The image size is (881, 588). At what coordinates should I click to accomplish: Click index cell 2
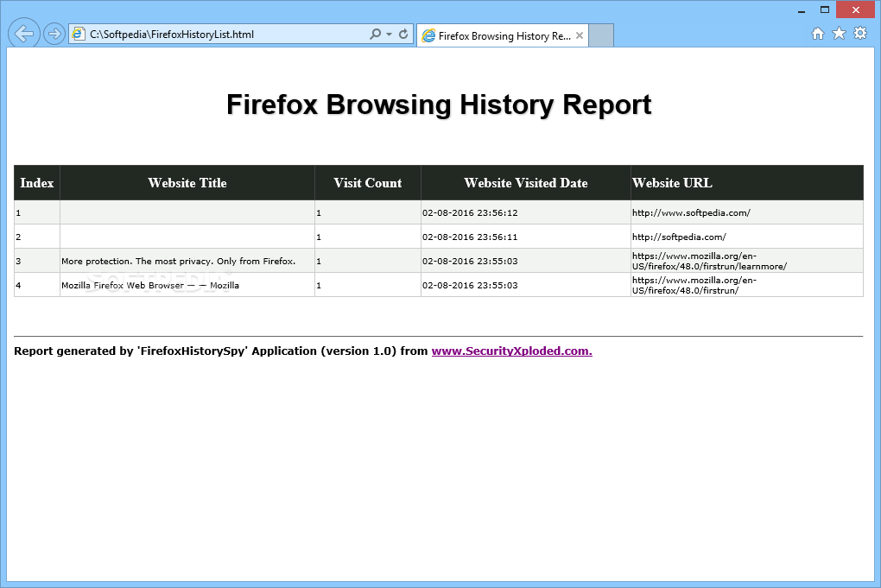(37, 237)
